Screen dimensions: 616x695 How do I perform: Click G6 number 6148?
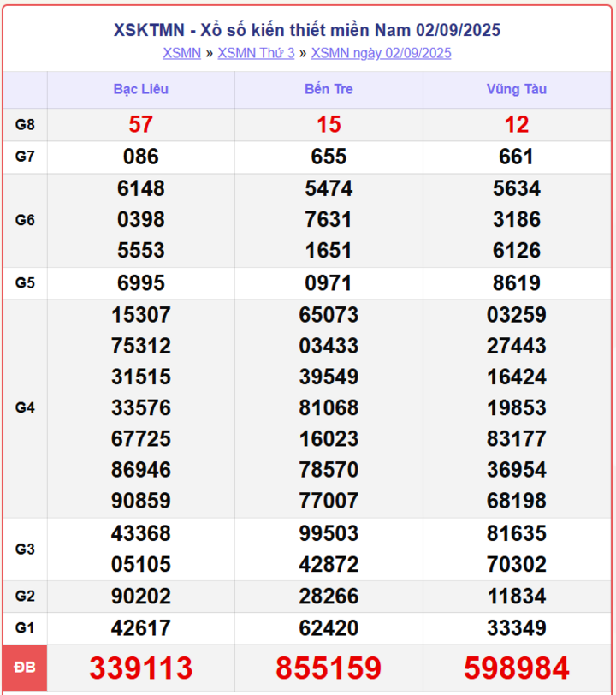click(141, 189)
